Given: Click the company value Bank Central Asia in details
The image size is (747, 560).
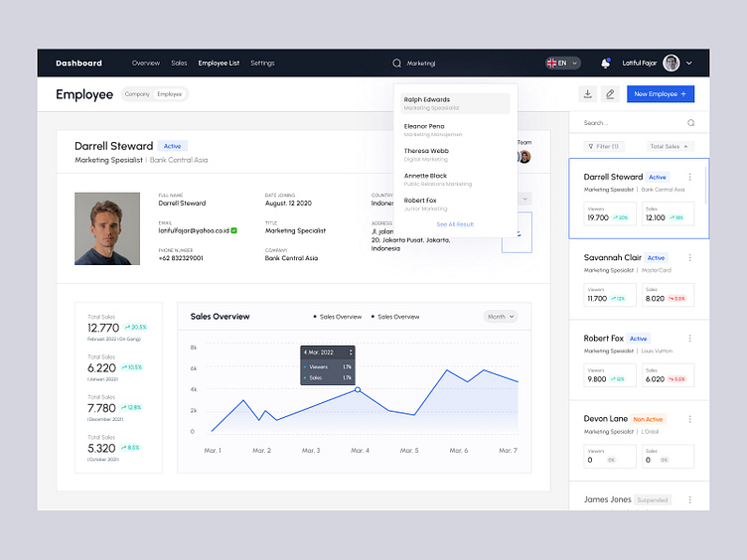Looking at the screenshot, I should (291, 258).
